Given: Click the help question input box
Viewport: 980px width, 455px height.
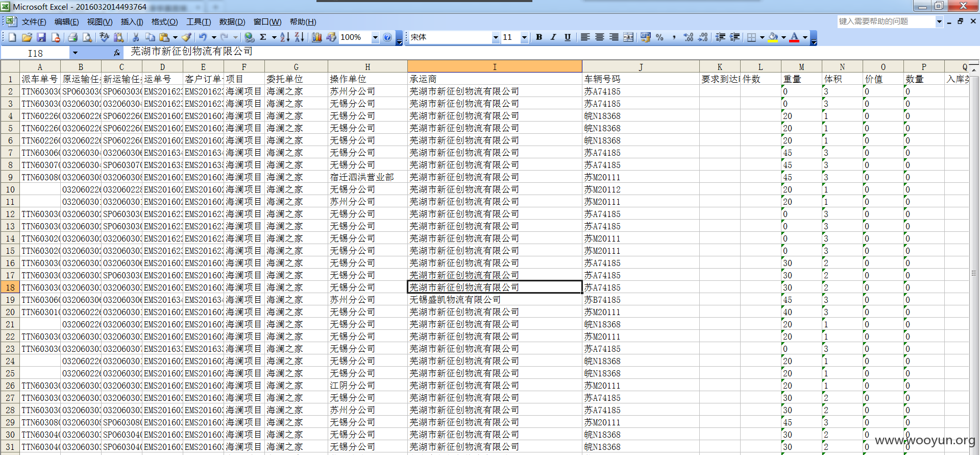Looking at the screenshot, I should pyautogui.click(x=886, y=21).
